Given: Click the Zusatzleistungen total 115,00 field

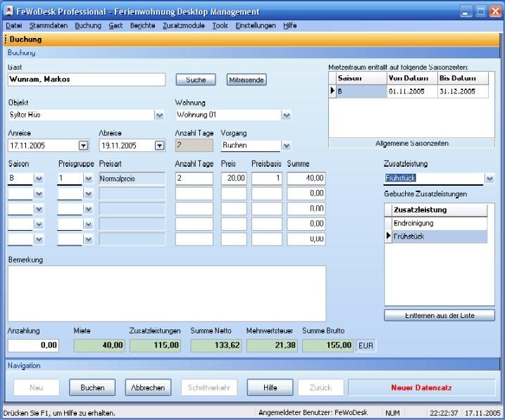Looking at the screenshot, I should pos(156,345).
